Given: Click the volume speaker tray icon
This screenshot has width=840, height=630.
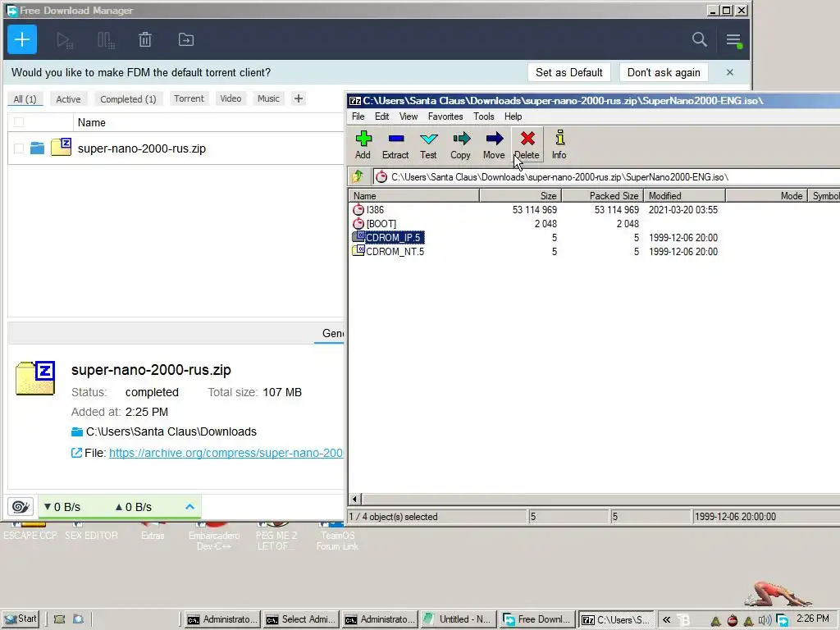Looking at the screenshot, I should click(765, 621).
